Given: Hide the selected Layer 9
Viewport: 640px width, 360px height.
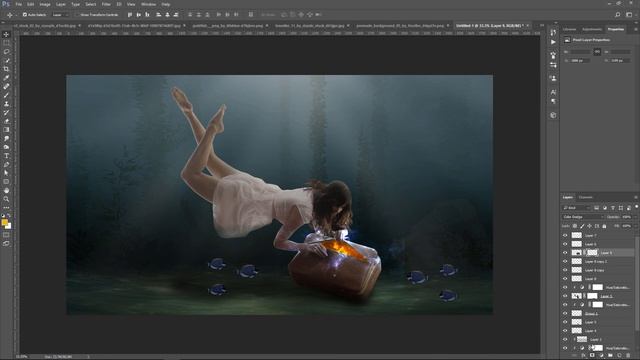Looking at the screenshot, I should pyautogui.click(x=565, y=253).
